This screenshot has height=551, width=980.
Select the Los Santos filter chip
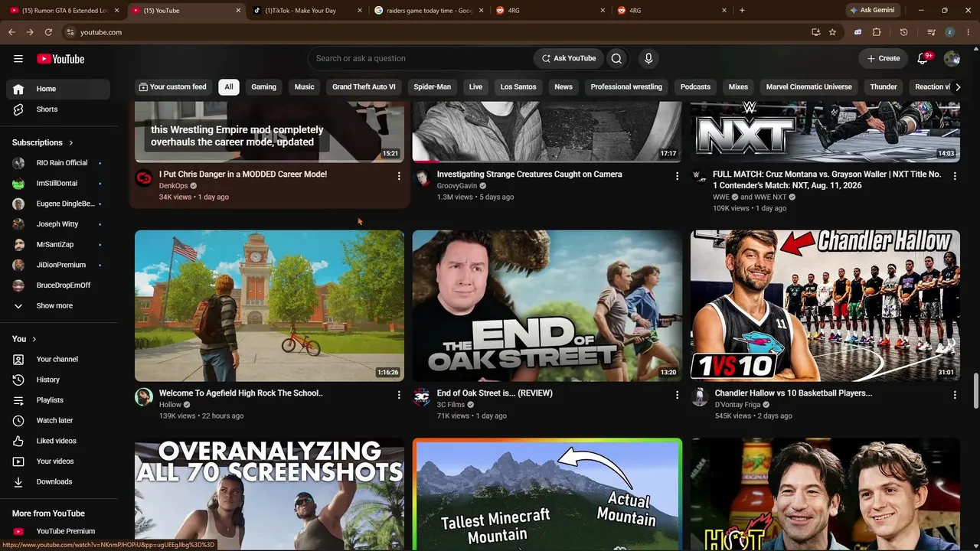518,87
